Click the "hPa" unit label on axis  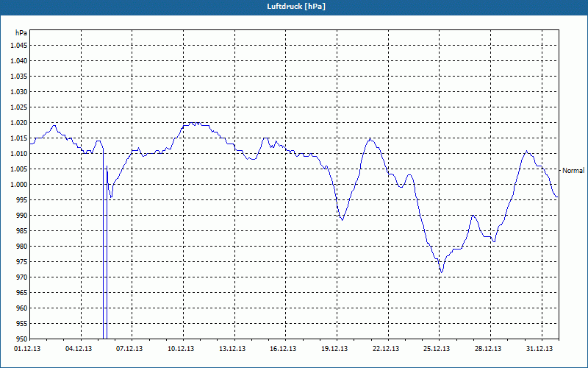pos(21,32)
